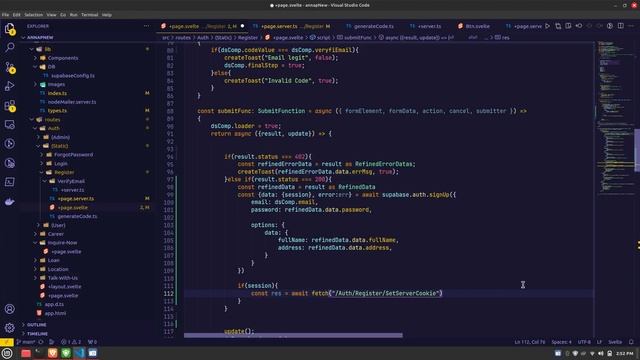Open the Docker whale icon in activity bar
Viewport: 640px width, 360px height.
point(10,202)
